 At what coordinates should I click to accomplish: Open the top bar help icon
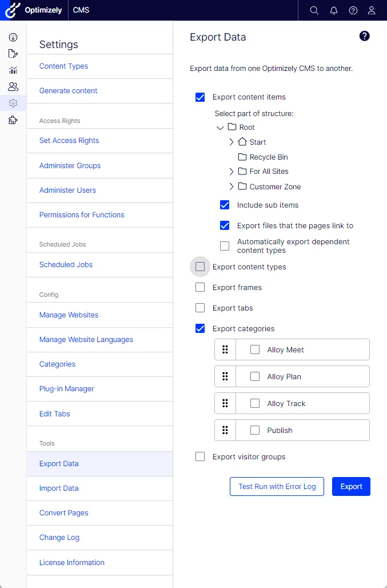(353, 10)
